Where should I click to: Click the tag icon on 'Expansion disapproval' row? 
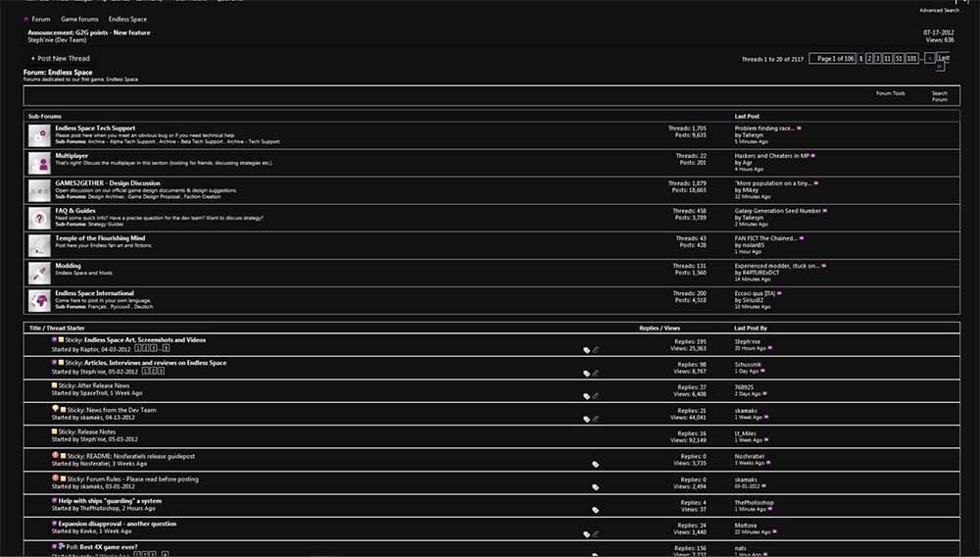586,534
